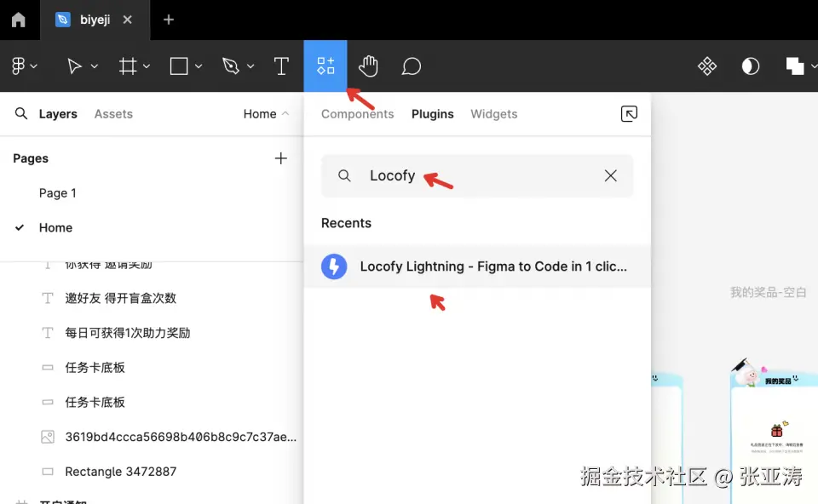Select the Plugins tab

[433, 113]
